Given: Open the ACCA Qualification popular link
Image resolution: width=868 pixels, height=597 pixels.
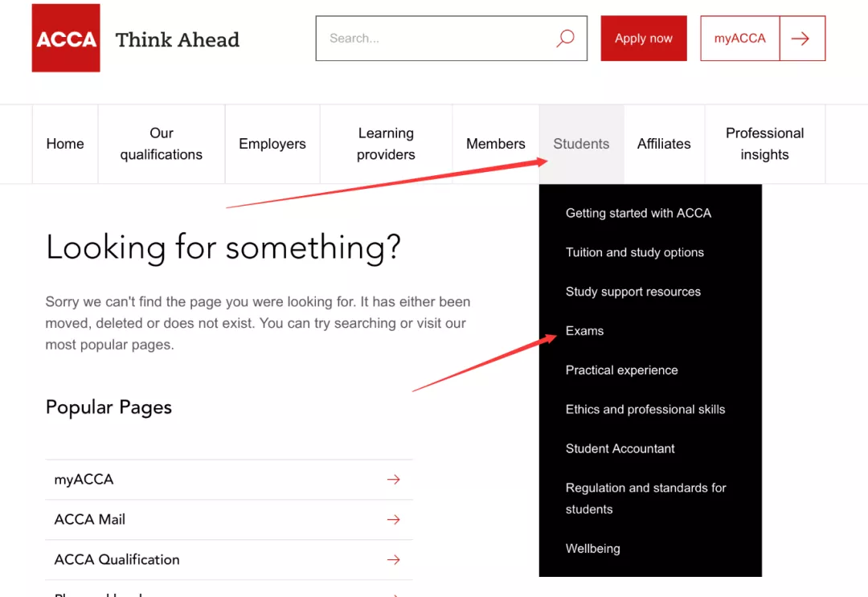Looking at the screenshot, I should pyautogui.click(x=229, y=559).
